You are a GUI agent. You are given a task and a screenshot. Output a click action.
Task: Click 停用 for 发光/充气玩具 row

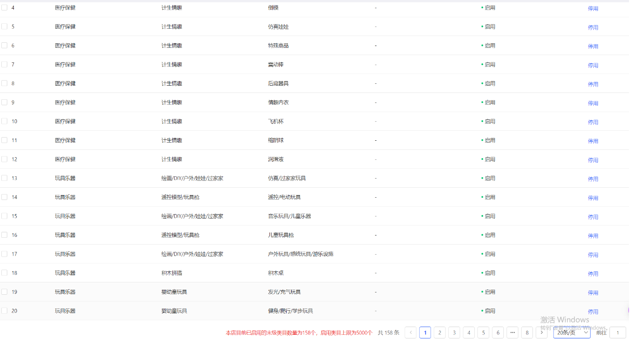point(593,292)
